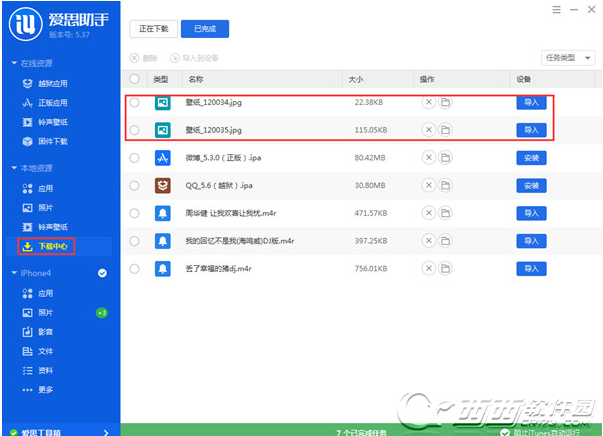The height and width of the screenshot is (436, 603).
Task: Open folder for 壁纸_120035.jpg
Action: (445, 130)
